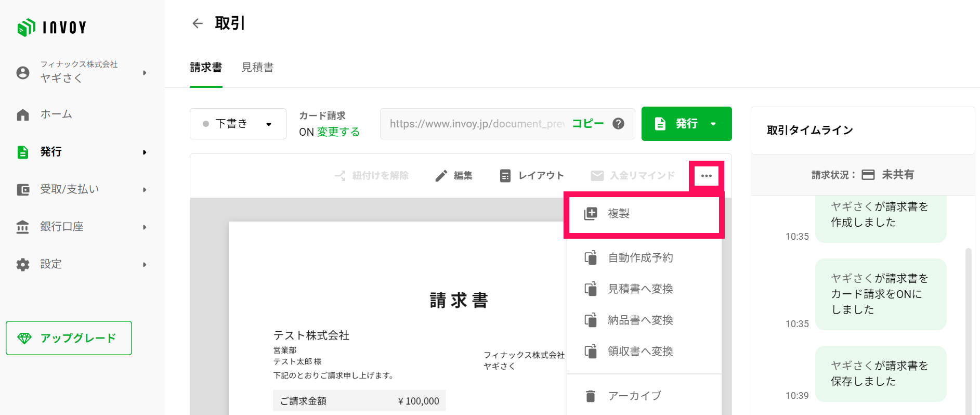Image resolution: width=980 pixels, height=415 pixels.
Task: Click the 設定 gear icon
Action: pos(23,264)
